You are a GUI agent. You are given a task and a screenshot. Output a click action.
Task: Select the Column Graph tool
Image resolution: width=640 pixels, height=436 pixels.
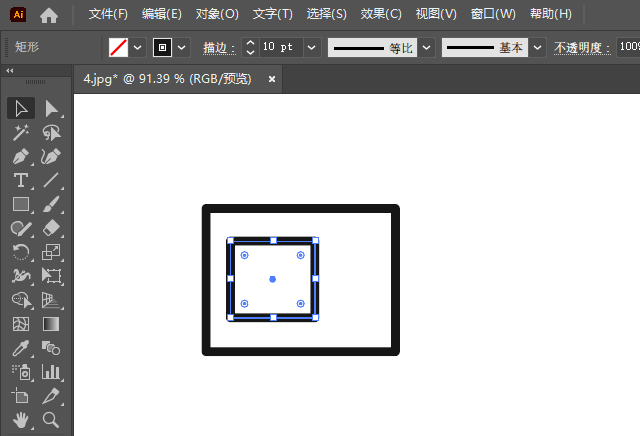51,372
